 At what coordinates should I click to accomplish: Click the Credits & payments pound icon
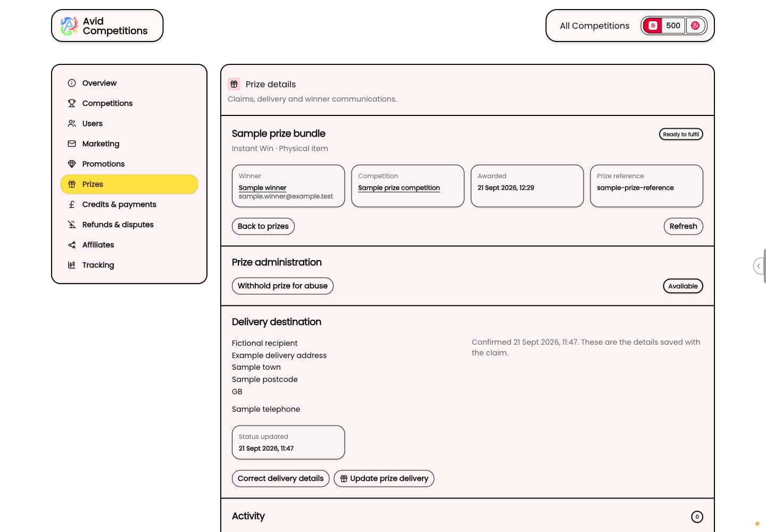click(72, 204)
